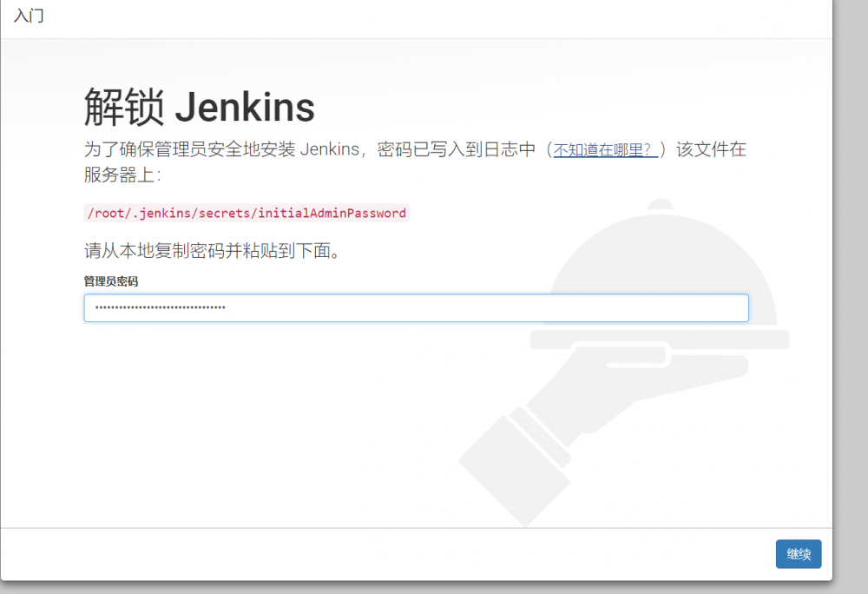Click the 解锁 Jenkins page title

198,106
